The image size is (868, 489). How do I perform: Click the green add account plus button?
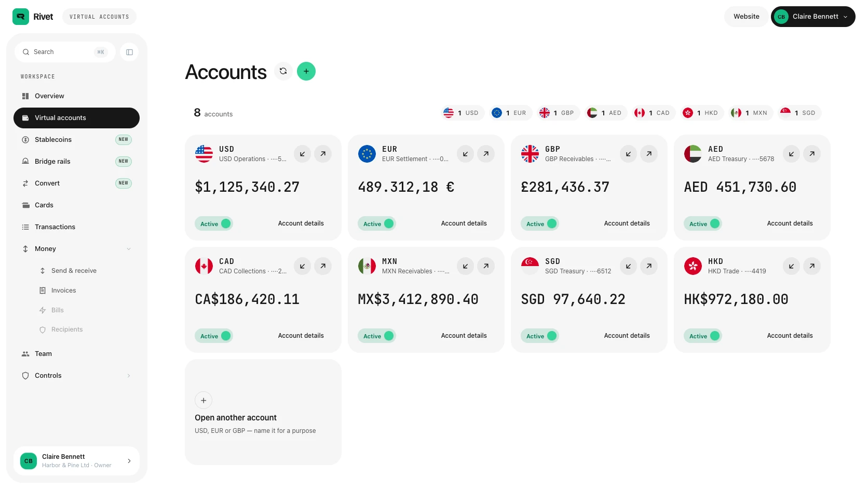pyautogui.click(x=306, y=71)
